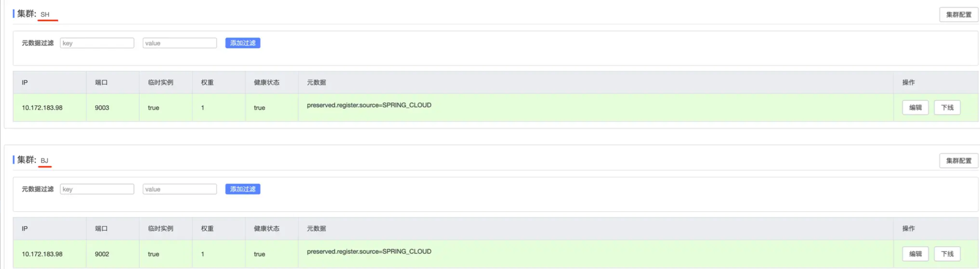Focus the value filter field under BJ cluster

(x=179, y=189)
